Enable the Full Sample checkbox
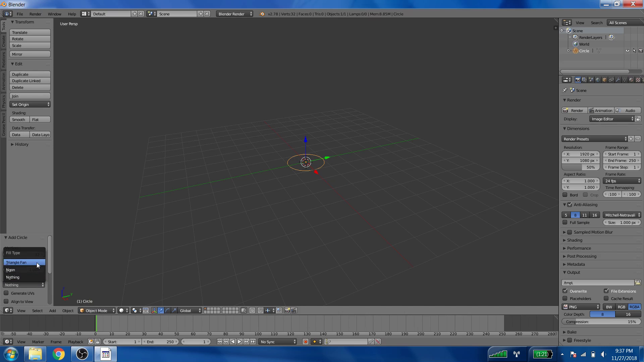This screenshot has width=644, height=362. click(x=565, y=222)
